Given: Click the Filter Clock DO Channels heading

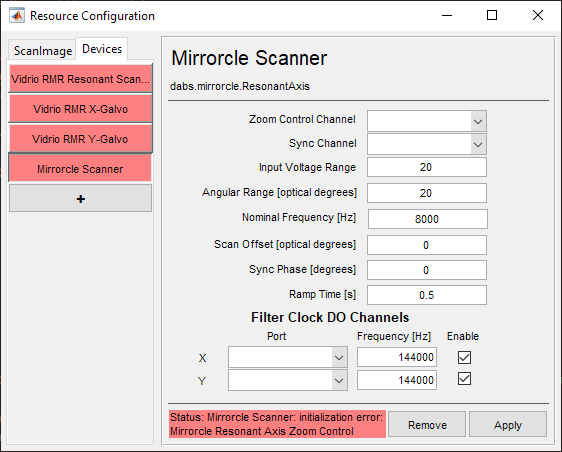Looking at the screenshot, I should pos(330,317).
